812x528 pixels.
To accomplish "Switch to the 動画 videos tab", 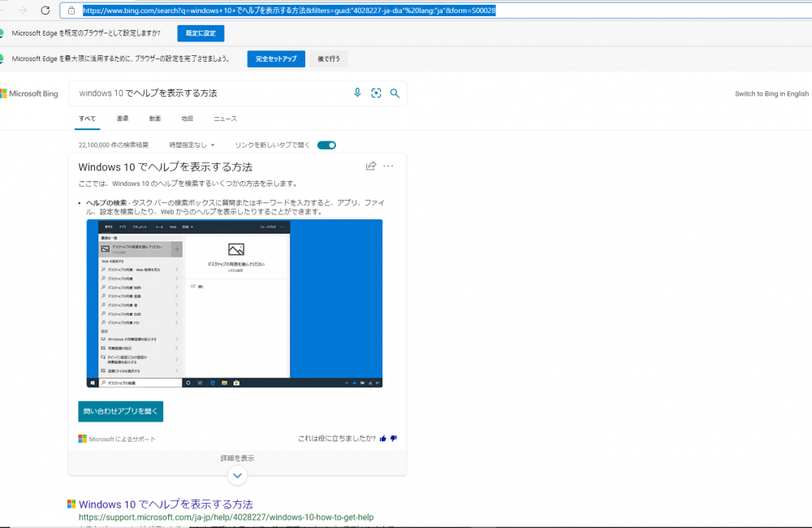I will (x=155, y=119).
